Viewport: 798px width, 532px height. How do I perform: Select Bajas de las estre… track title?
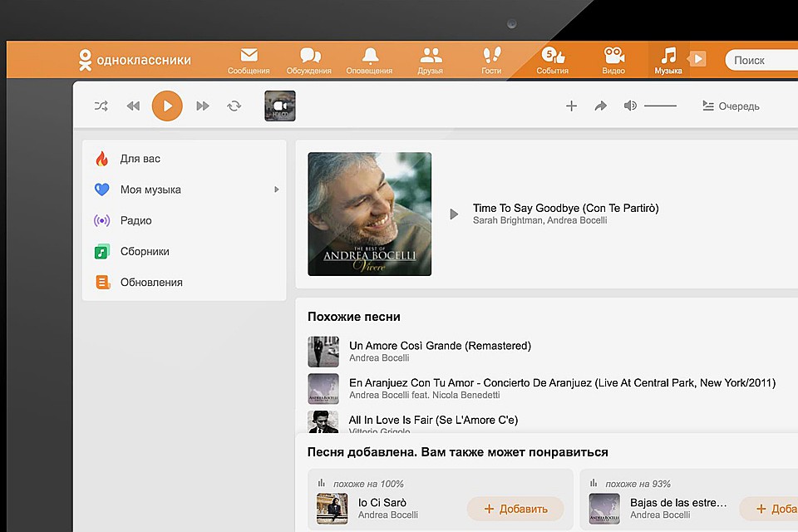[678, 502]
